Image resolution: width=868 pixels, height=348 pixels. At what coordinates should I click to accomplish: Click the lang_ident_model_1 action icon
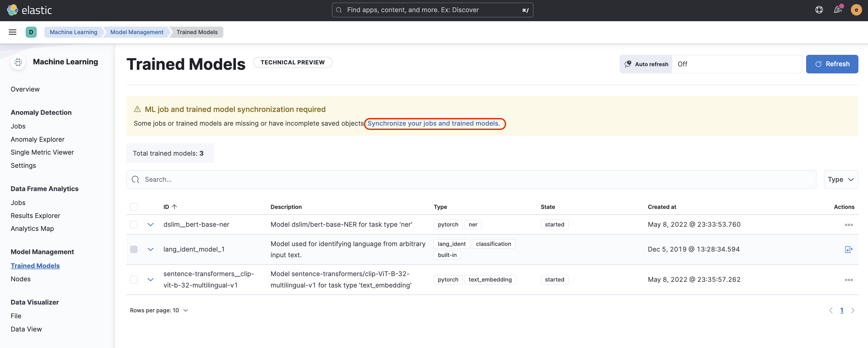pos(849,249)
